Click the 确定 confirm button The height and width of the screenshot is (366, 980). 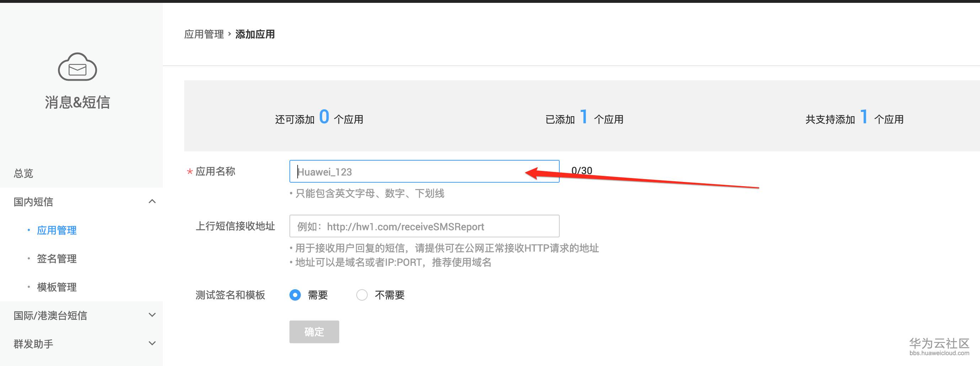tap(314, 332)
